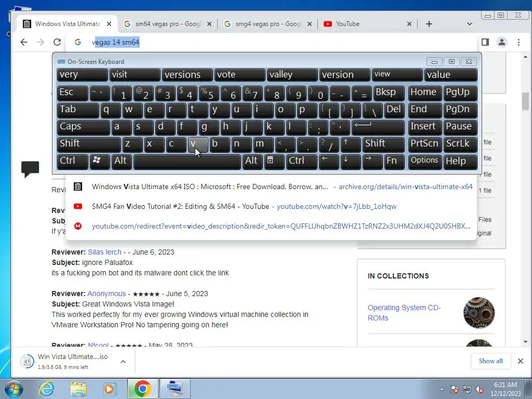Tap the down arrow key

coord(351,162)
